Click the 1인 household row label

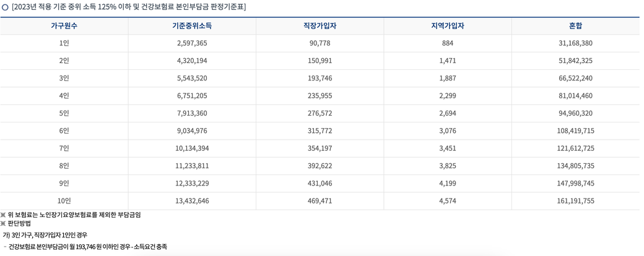coord(64,43)
